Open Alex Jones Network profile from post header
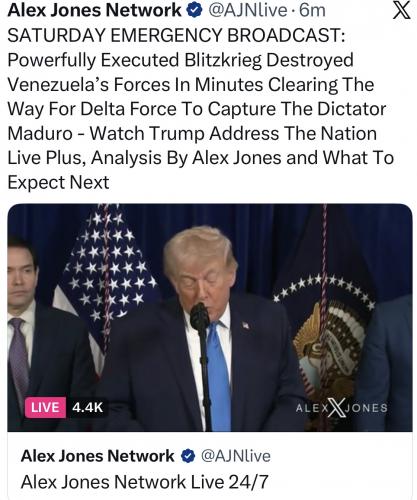This screenshot has width=417, height=500. (95, 10)
